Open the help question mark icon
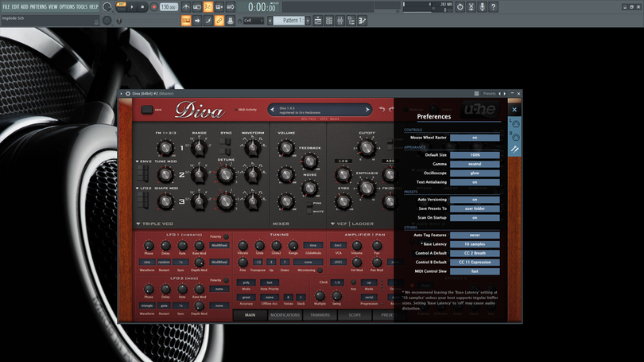The height and width of the screenshot is (362, 644). coord(493,7)
